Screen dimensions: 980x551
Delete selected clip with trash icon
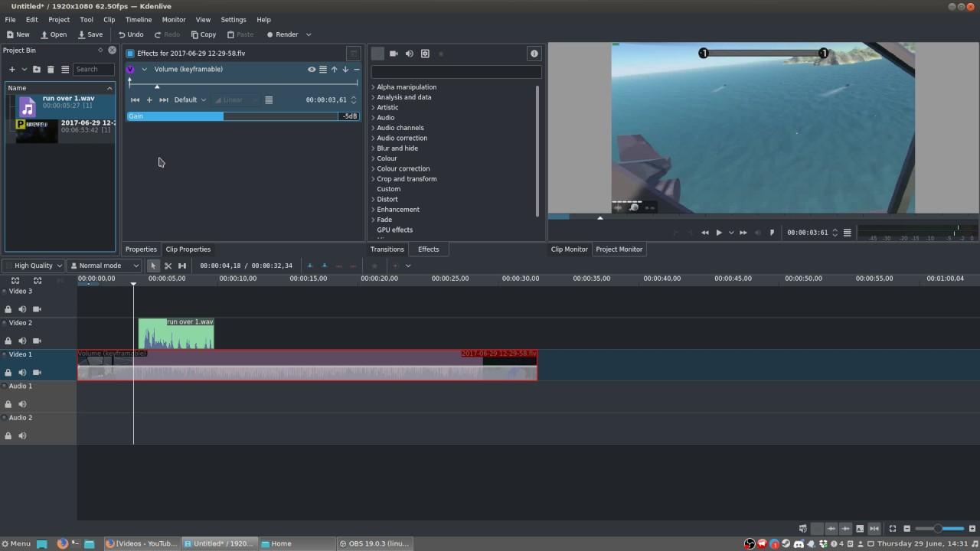(x=51, y=70)
